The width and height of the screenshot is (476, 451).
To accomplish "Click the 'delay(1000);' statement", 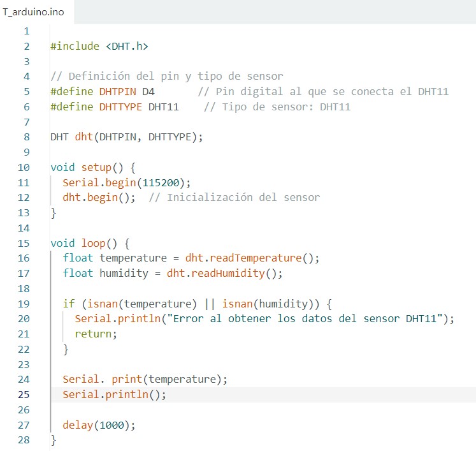I will 99,425.
